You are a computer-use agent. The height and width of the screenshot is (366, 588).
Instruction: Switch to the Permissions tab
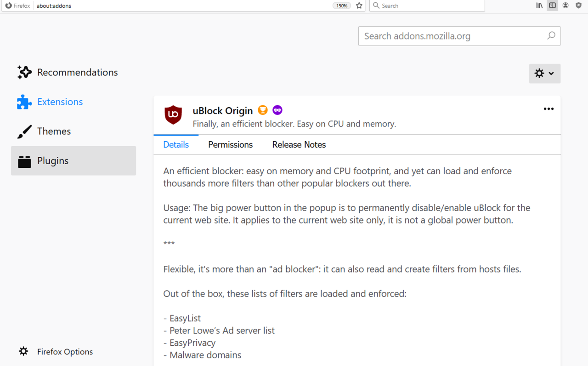230,144
